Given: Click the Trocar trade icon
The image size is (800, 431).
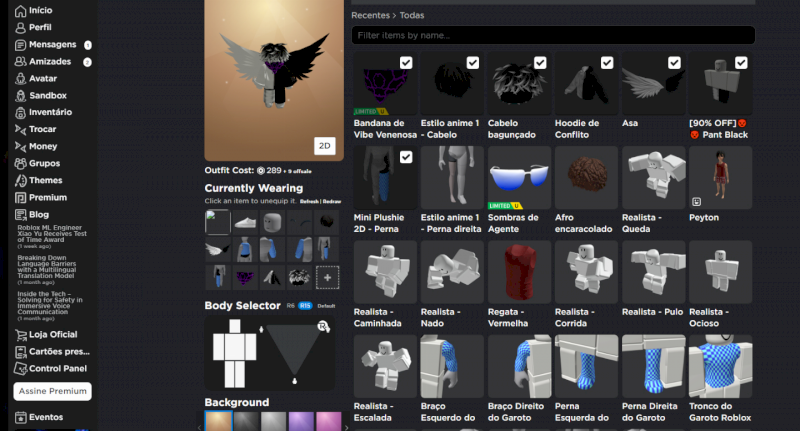Looking at the screenshot, I should [x=20, y=130].
